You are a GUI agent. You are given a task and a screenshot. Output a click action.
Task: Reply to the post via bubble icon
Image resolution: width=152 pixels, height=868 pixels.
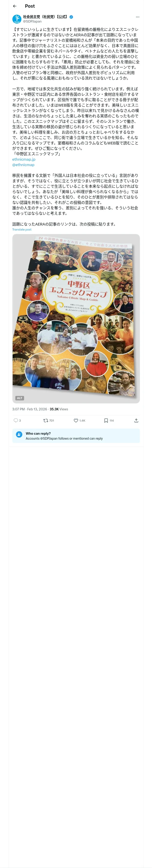16,420
